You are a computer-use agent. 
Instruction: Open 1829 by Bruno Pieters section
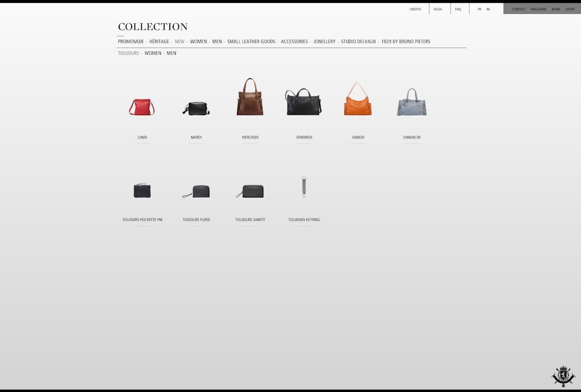406,41
